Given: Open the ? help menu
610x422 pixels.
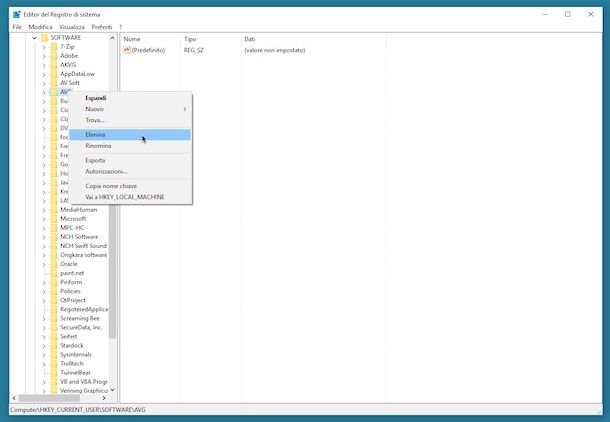Looking at the screenshot, I should (121, 27).
